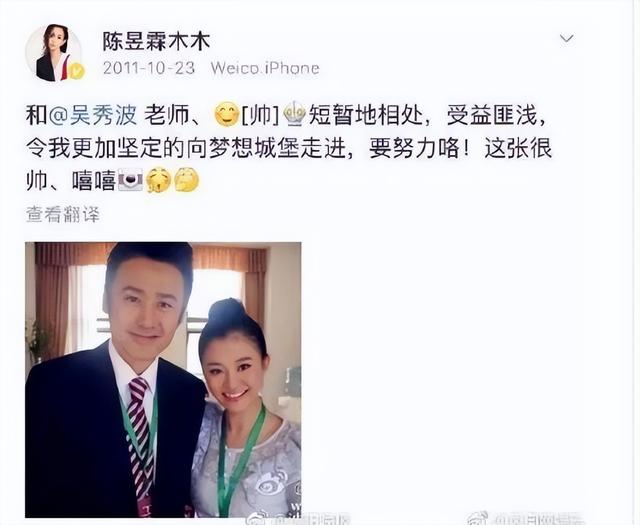The width and height of the screenshot is (640, 525).
Task: Click the 2011-10-23 post date
Action: coord(149,68)
